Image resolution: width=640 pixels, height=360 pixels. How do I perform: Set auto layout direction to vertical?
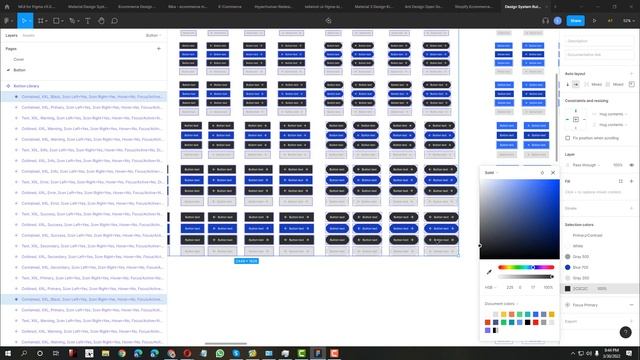567,84
